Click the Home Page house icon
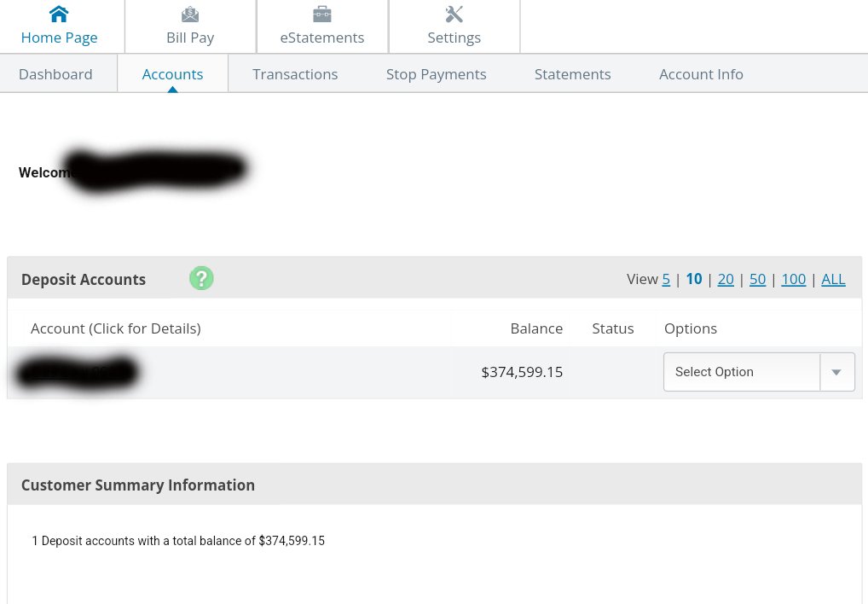This screenshot has height=604, width=868. (x=59, y=14)
